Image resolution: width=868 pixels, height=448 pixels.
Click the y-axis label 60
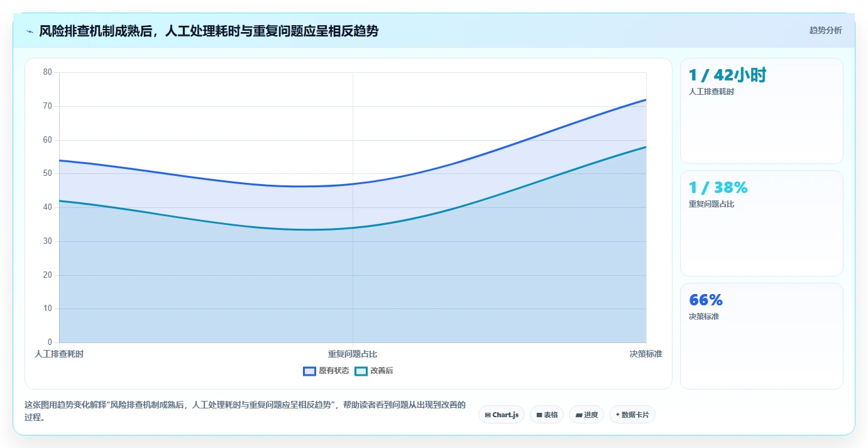(48, 140)
